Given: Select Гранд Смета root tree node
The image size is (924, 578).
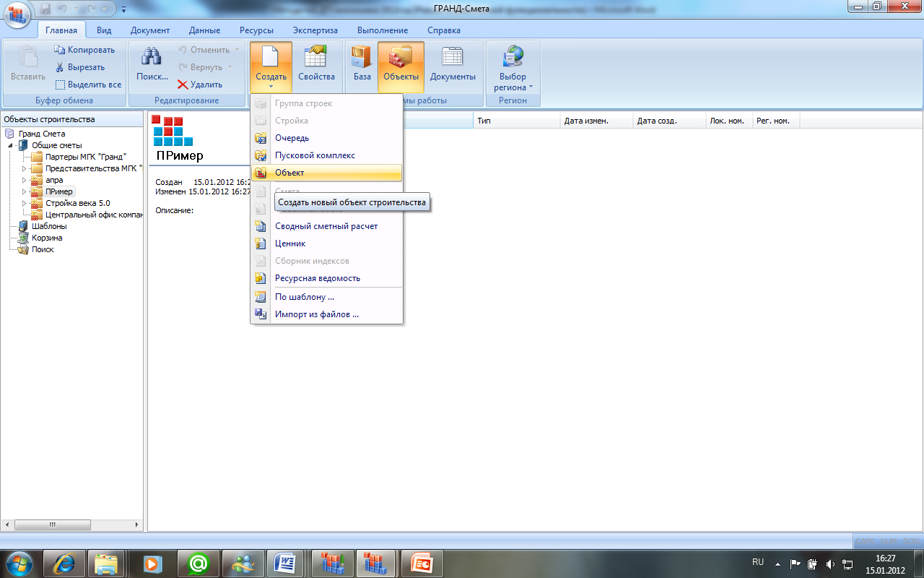Looking at the screenshot, I should pos(42,134).
